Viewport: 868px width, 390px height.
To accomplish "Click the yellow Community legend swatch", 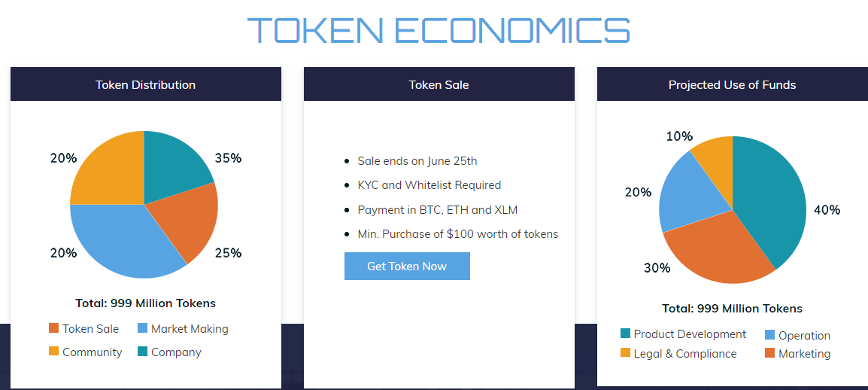I will pos(53,351).
